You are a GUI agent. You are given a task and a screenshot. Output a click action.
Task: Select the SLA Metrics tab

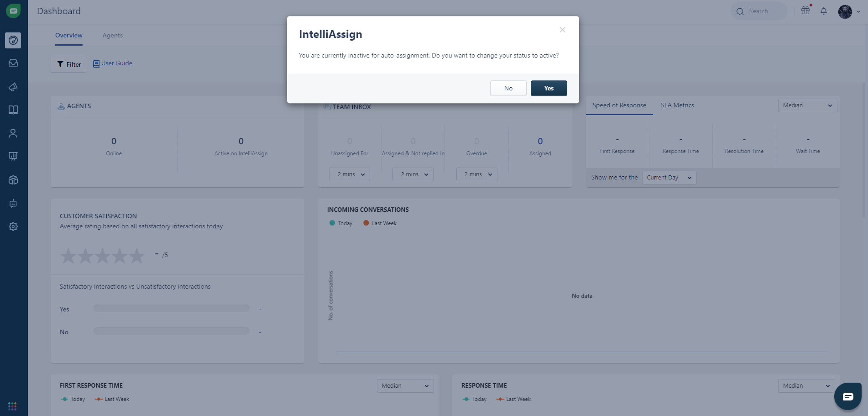tap(677, 105)
